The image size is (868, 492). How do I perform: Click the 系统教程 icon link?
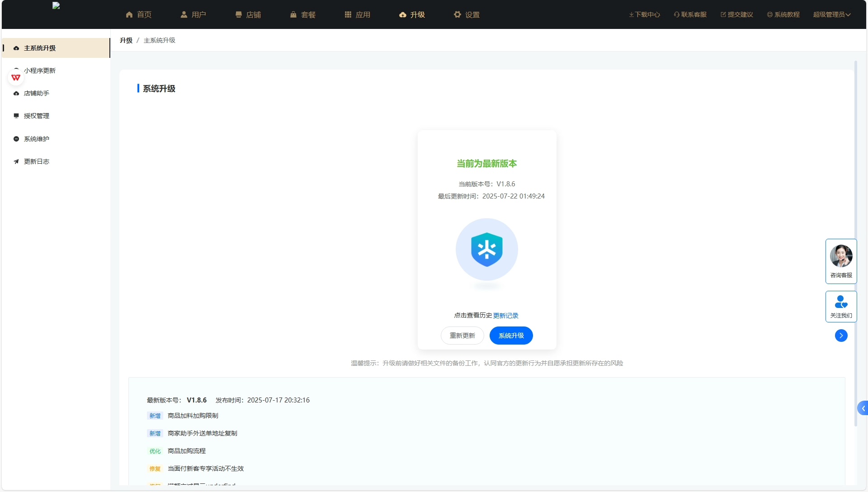click(x=783, y=14)
